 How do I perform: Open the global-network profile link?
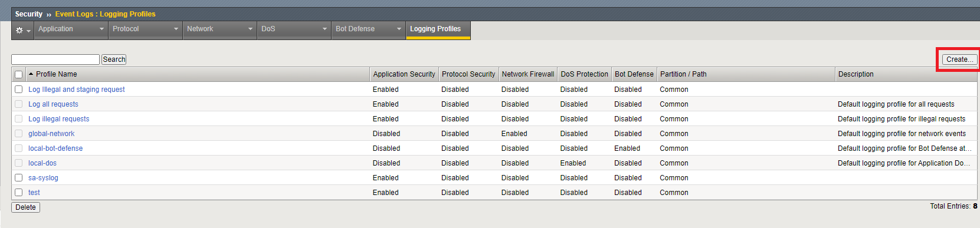[51, 134]
